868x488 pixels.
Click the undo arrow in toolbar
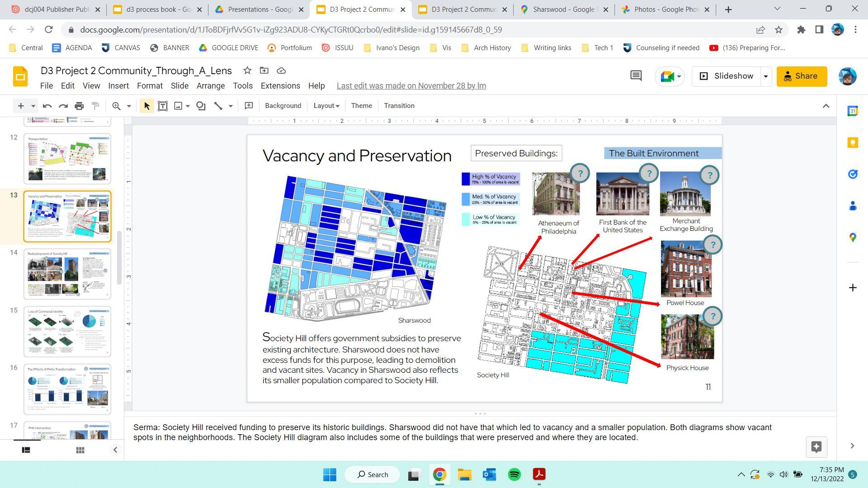pyautogui.click(x=47, y=106)
